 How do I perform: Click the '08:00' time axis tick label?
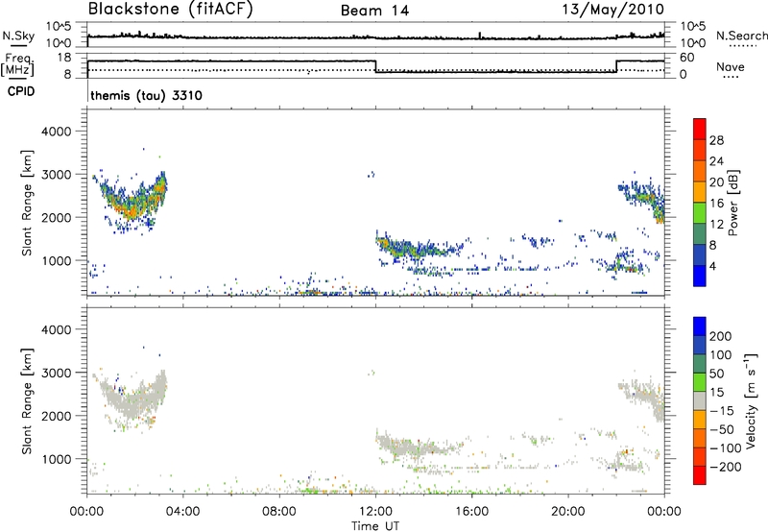pos(279,512)
